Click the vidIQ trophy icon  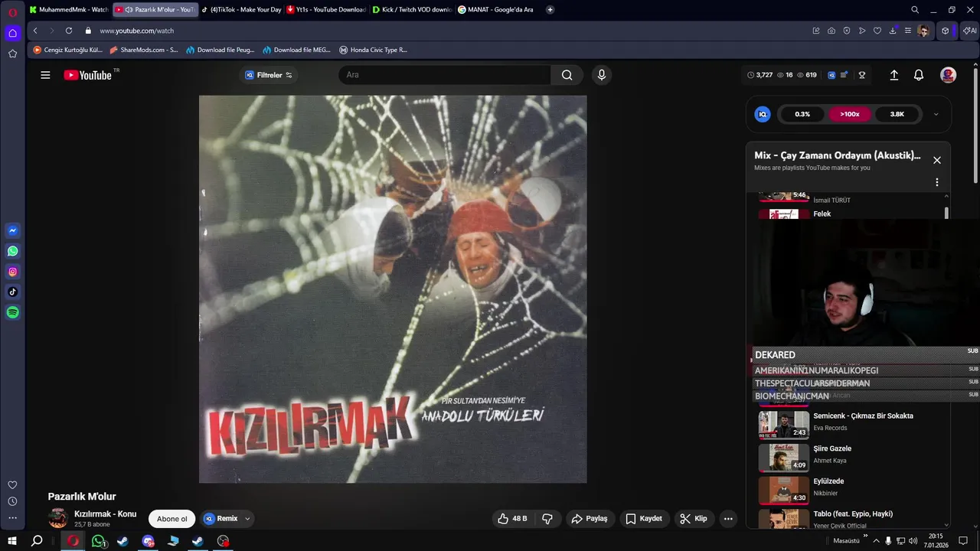point(862,75)
